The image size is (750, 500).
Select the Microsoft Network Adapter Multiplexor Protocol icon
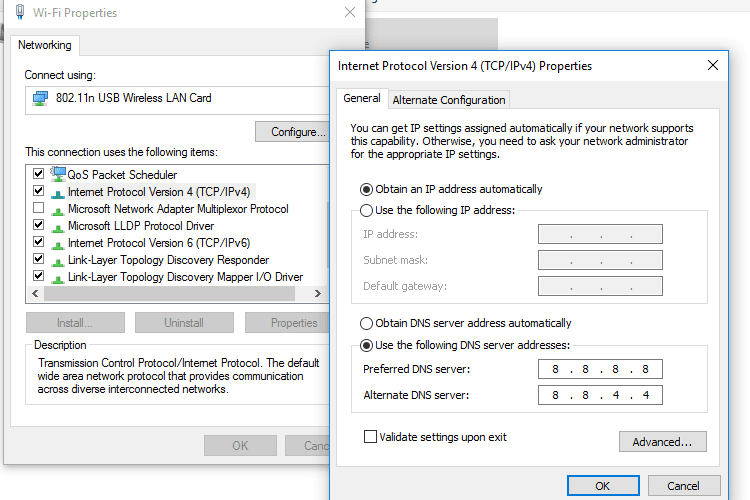58,211
